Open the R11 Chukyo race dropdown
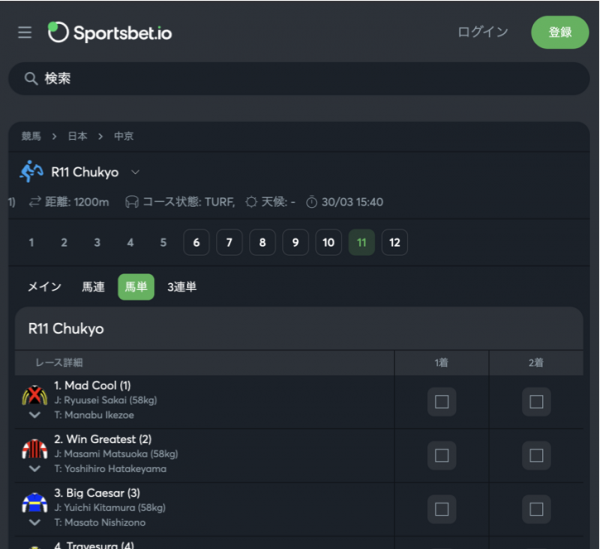600x549 pixels. [x=135, y=172]
